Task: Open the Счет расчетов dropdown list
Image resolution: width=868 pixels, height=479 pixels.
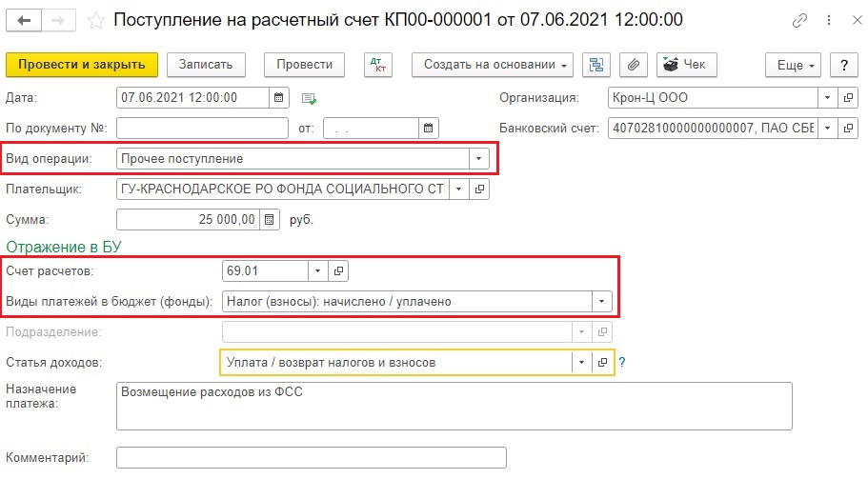Action: tap(316, 271)
